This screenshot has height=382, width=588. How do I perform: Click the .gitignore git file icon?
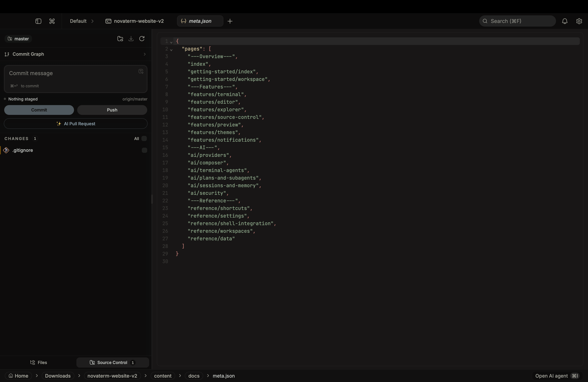coord(6,150)
